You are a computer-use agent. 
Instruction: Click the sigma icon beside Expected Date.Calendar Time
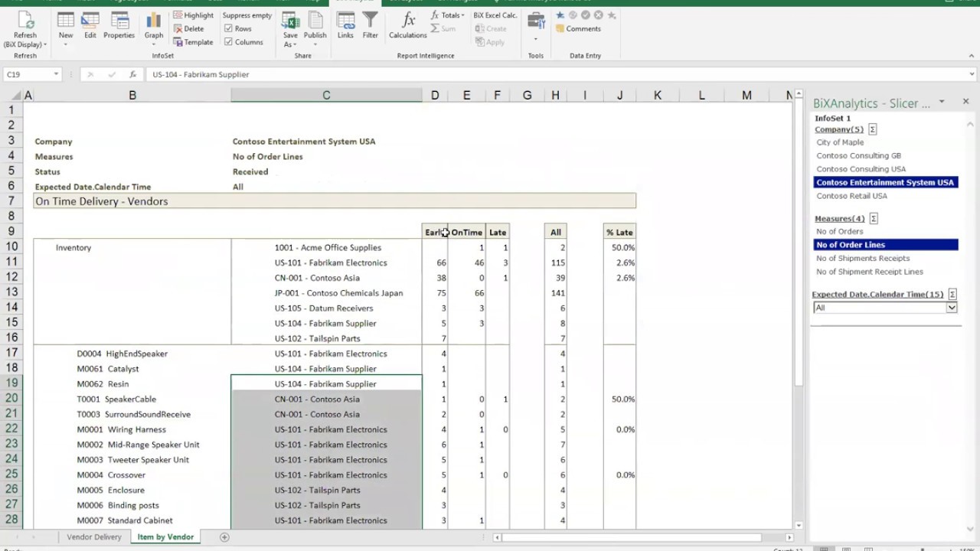(x=952, y=294)
